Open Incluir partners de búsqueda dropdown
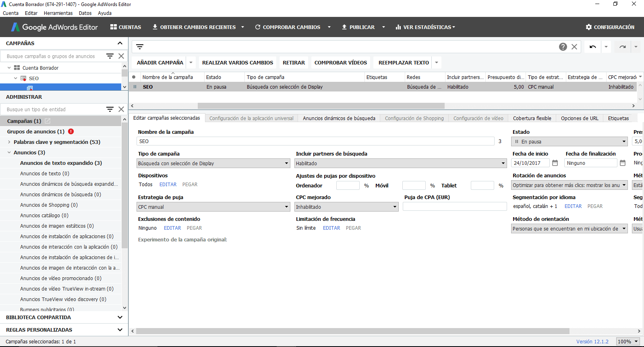Viewport: 644px width, 347px height. point(401,163)
